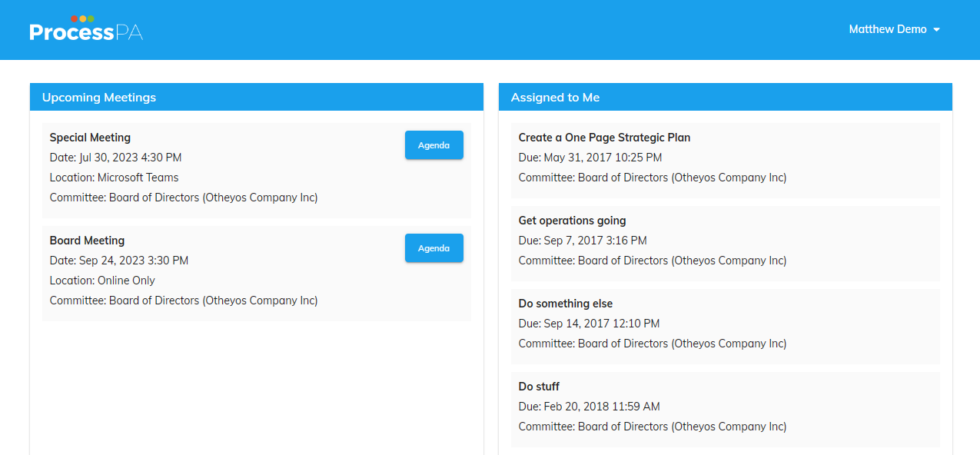Click the Upcoming Meetings panel header

[x=99, y=98]
